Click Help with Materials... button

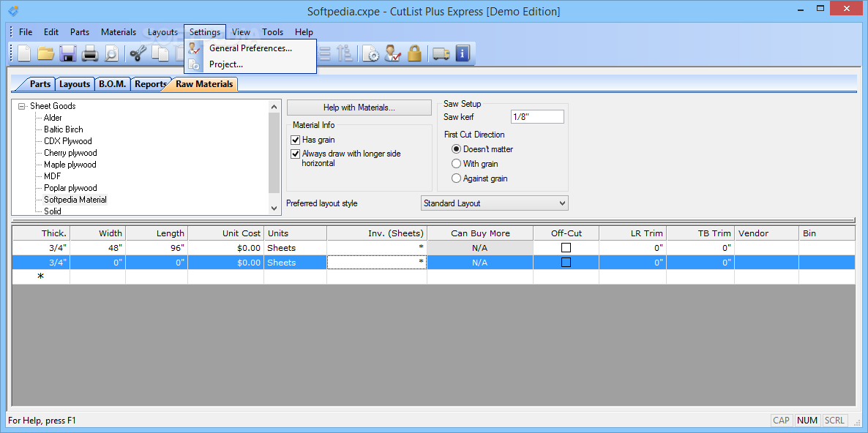pos(359,108)
